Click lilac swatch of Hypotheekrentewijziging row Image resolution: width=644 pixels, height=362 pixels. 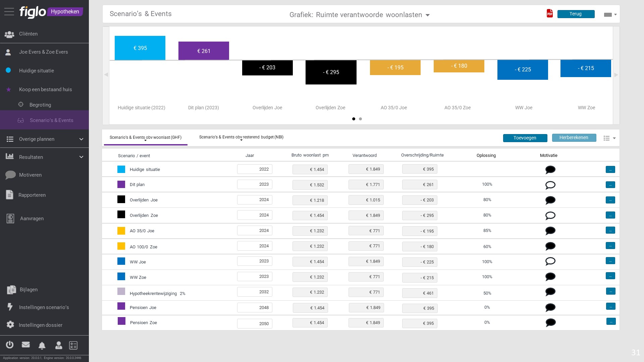pyautogui.click(x=121, y=291)
